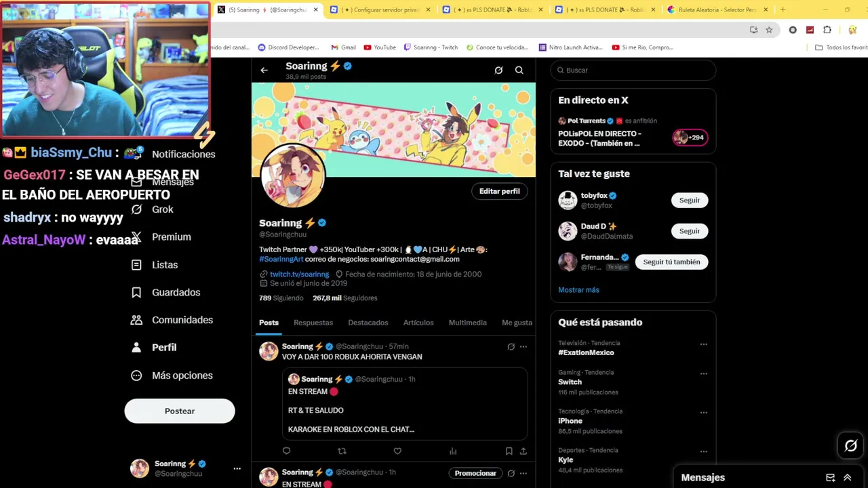Screen dimensions: 868x488
Task: Open the account switcher menu for Soarinng
Action: (237, 468)
